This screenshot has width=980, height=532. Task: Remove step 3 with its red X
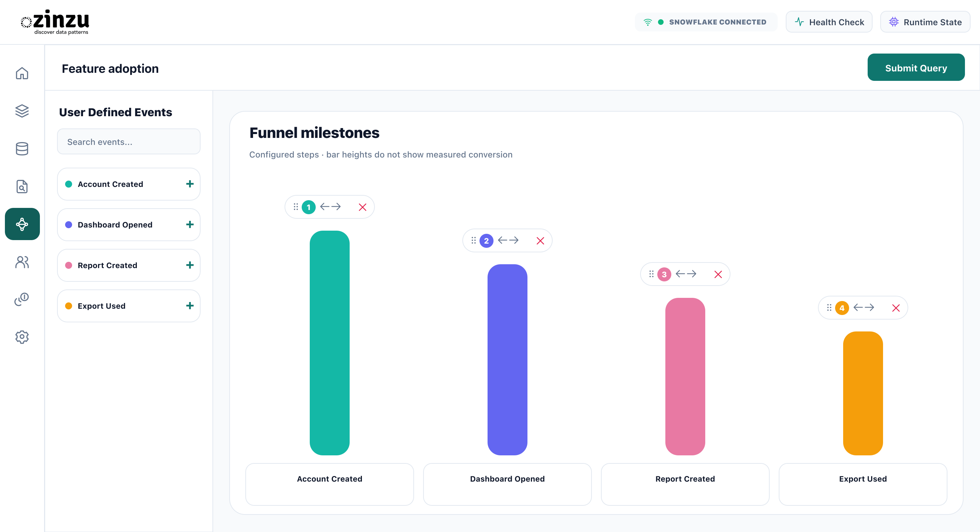point(718,274)
